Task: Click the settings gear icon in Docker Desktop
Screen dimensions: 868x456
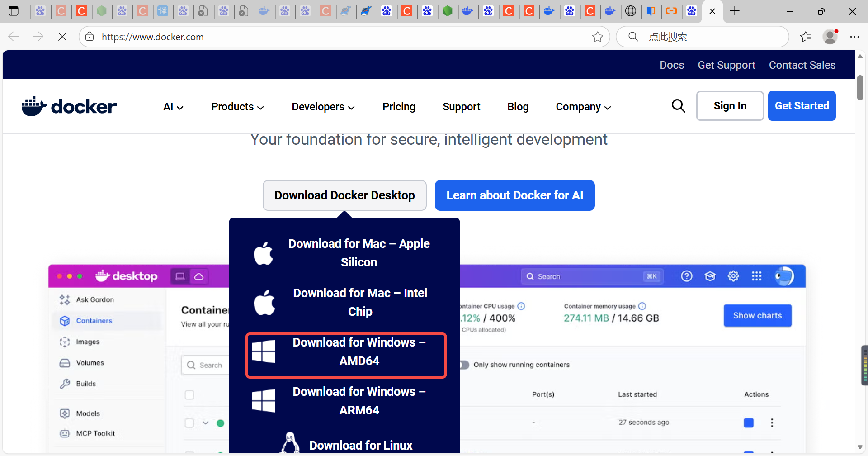Action: (x=733, y=276)
